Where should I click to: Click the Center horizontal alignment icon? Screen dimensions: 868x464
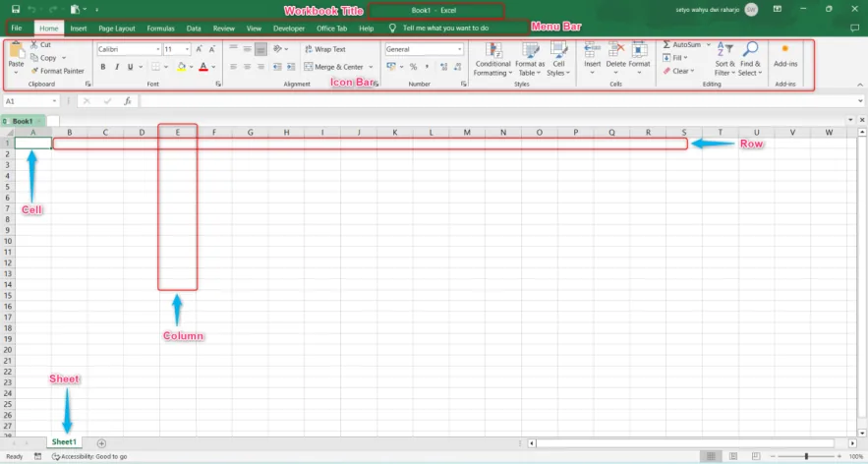click(x=247, y=67)
